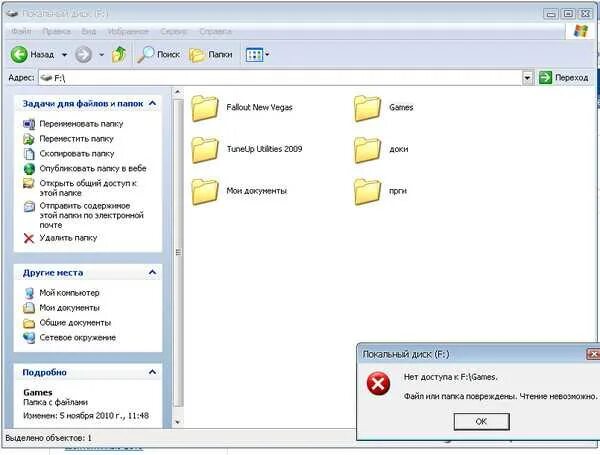Screen dimensions: 600x455
Task: Select the Games folder icon
Action: coord(367,108)
